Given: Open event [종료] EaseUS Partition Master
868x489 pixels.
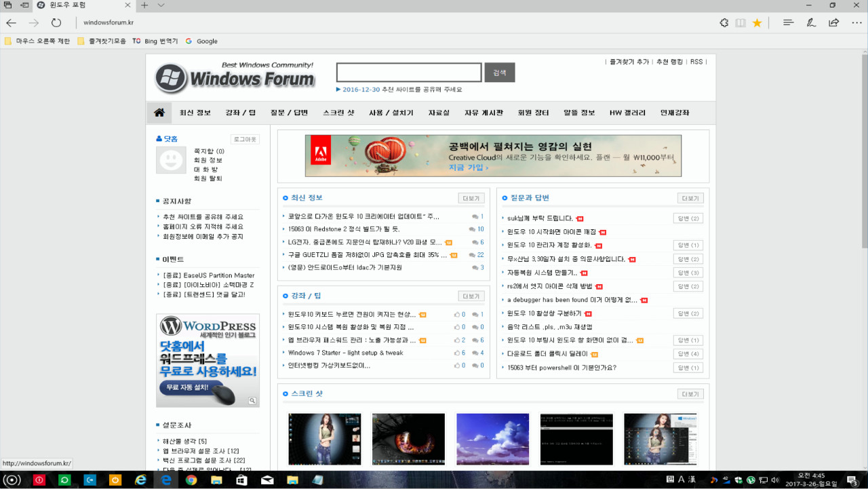Looking at the screenshot, I should [x=209, y=275].
